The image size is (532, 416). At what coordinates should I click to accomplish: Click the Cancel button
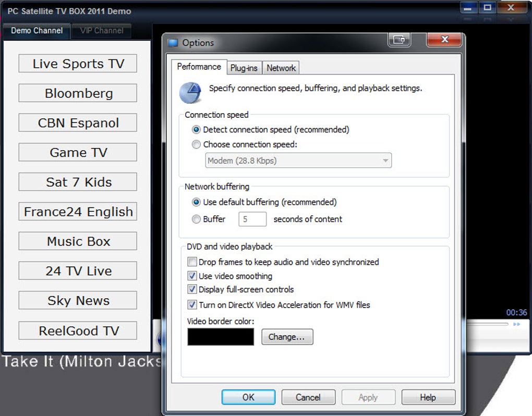pyautogui.click(x=308, y=397)
